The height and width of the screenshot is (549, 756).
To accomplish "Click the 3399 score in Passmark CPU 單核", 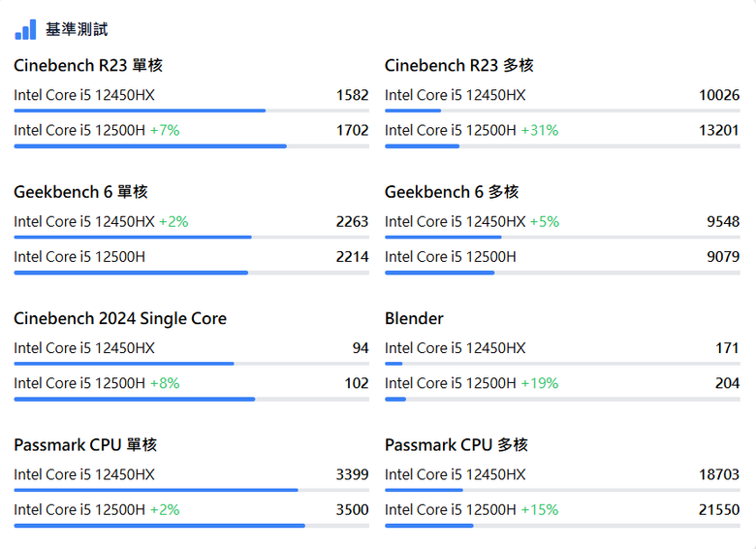I will pyautogui.click(x=353, y=474).
